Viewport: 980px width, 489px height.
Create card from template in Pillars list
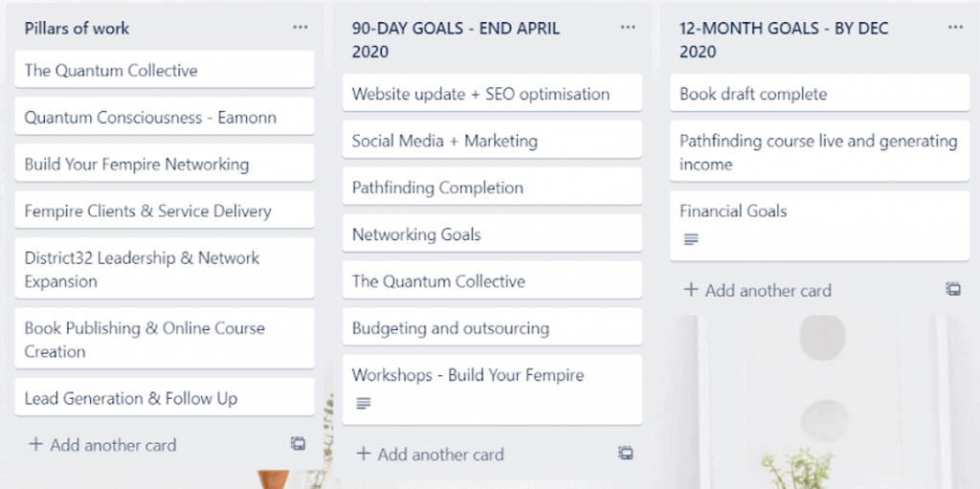tap(299, 444)
